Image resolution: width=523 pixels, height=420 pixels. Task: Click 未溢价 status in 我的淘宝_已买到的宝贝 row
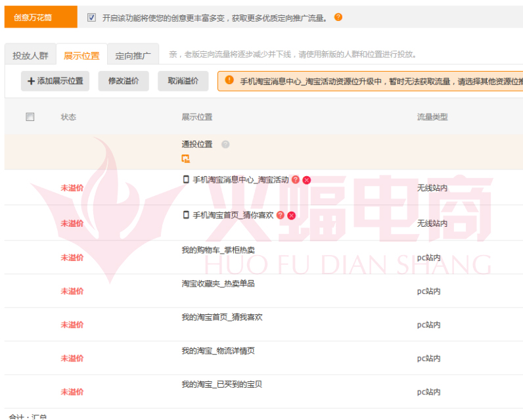(72, 392)
